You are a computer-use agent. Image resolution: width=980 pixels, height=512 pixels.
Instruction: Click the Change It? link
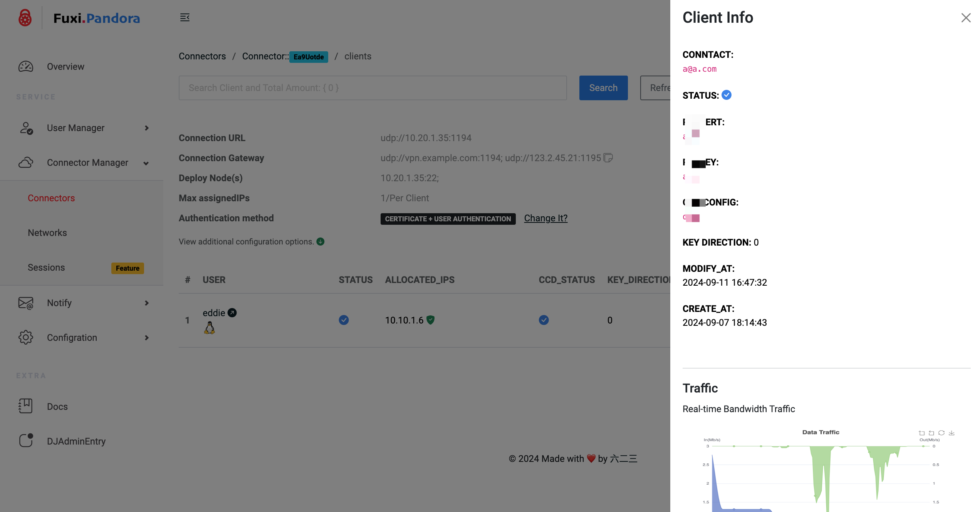[x=546, y=218]
